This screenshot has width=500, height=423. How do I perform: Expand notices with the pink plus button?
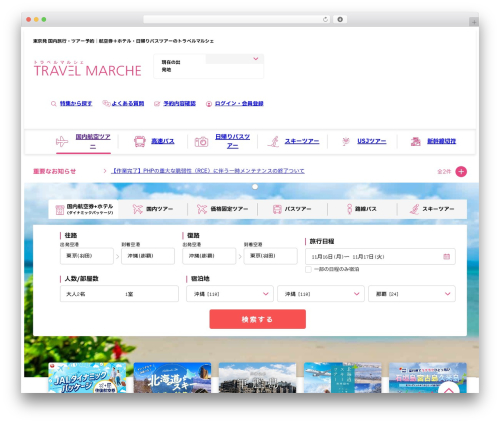(461, 172)
